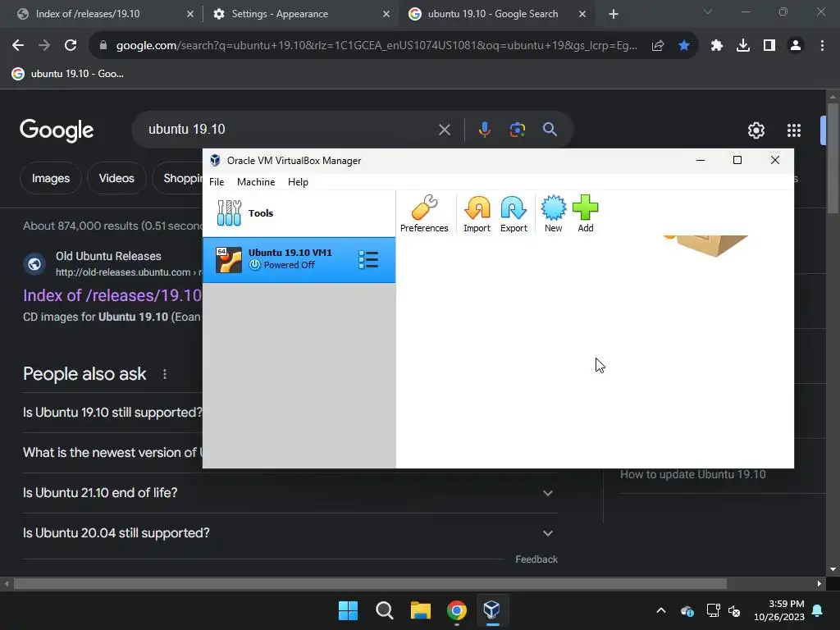Click the Import appliance icon

[477, 213]
